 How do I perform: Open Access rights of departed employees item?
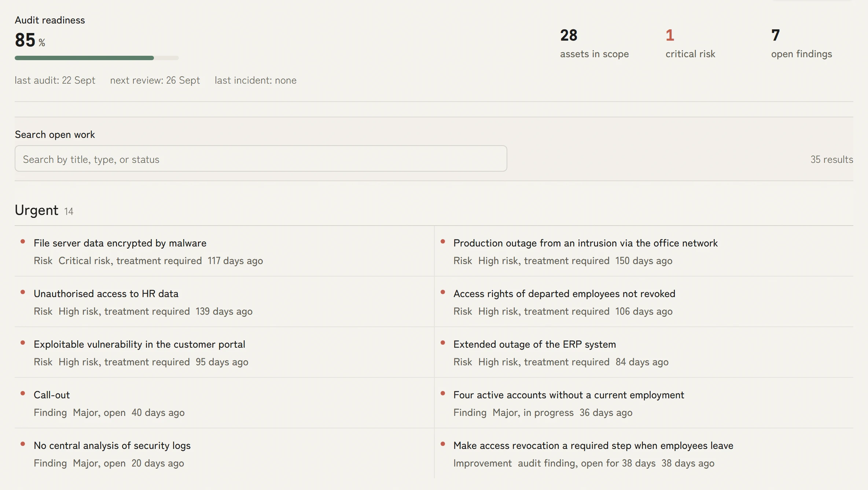[x=644, y=302]
